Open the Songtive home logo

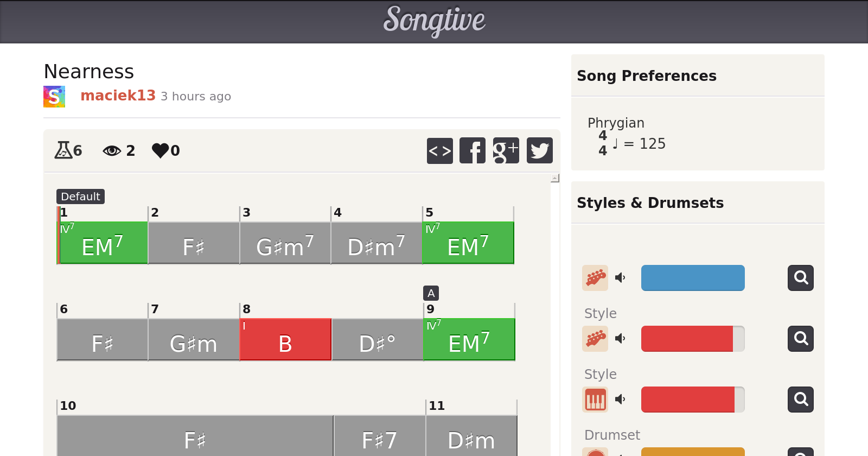434,21
